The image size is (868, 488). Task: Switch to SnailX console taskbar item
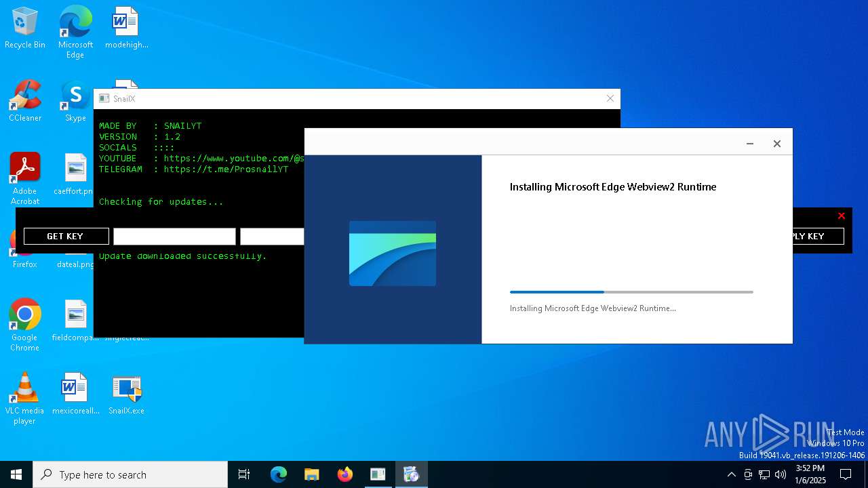[378, 474]
